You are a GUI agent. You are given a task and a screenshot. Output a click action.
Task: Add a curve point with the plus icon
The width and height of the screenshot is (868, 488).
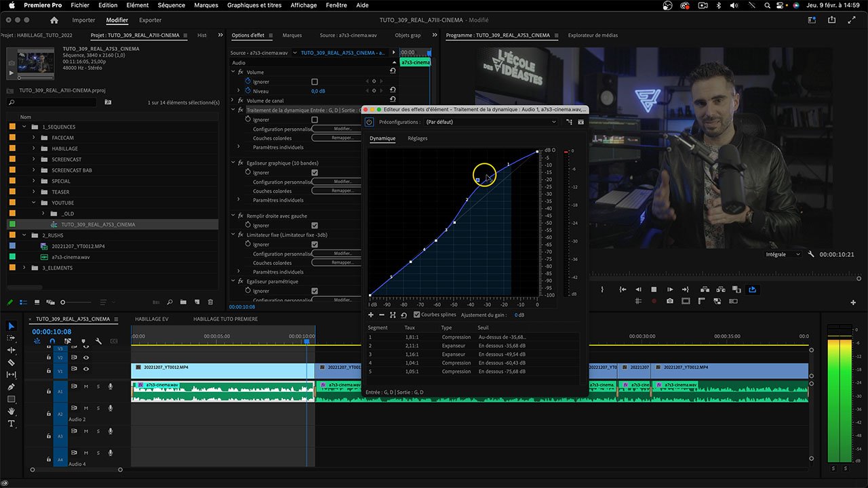371,314
